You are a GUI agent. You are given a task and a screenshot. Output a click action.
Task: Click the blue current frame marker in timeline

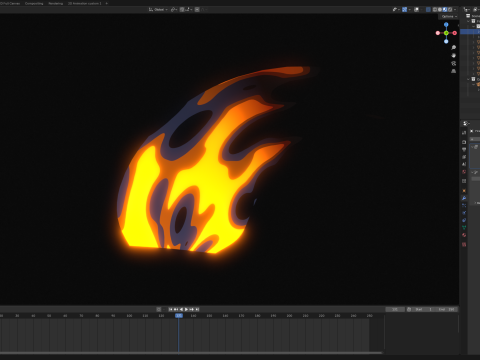tap(179, 315)
